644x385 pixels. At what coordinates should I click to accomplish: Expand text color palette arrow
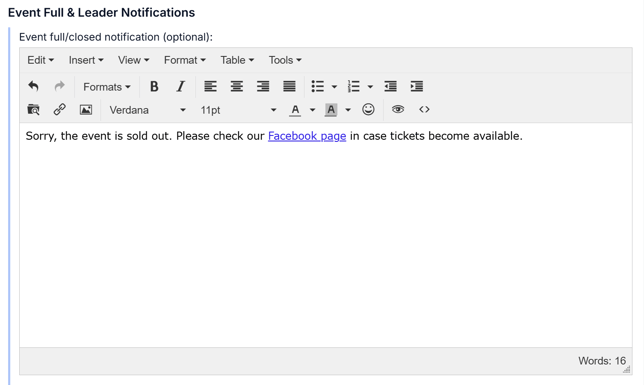312,110
